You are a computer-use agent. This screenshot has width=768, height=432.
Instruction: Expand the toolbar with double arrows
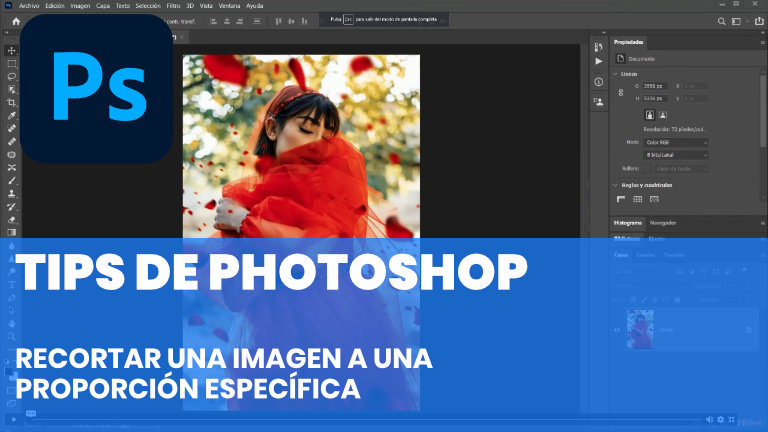coord(6,32)
